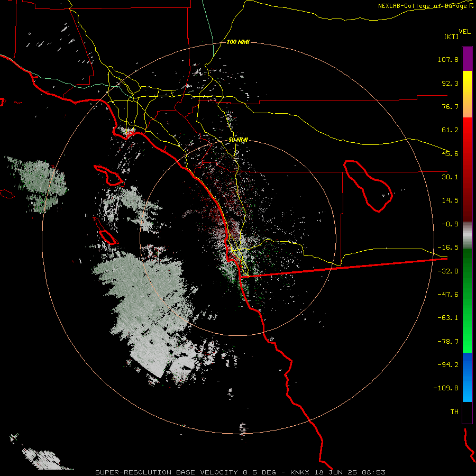Click the -0.9 velocity scale value

coord(450,224)
